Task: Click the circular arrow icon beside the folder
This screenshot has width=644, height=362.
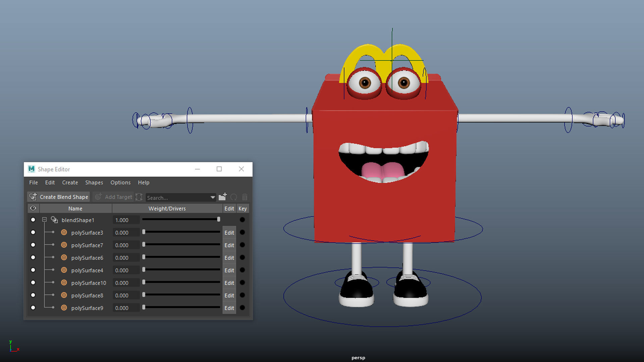Action: click(234, 197)
